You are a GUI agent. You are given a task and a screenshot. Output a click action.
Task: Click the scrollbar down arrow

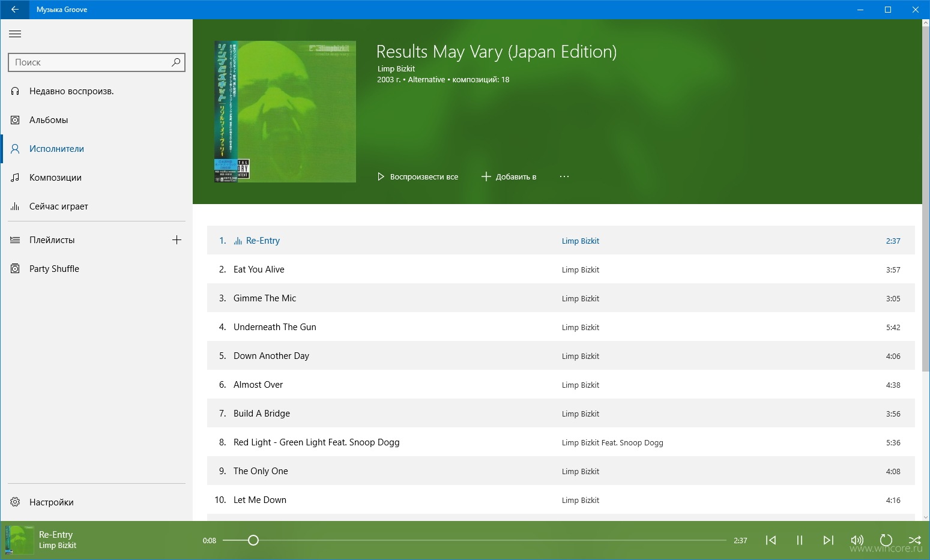925,517
